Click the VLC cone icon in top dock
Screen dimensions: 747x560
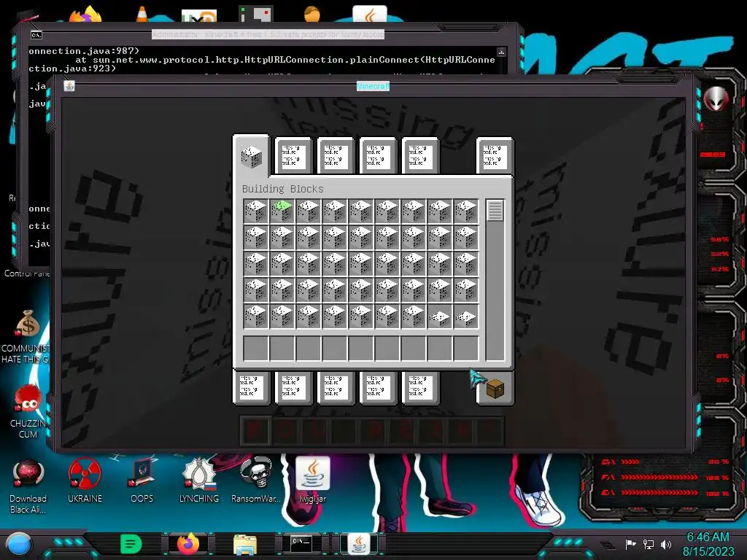click(x=142, y=14)
